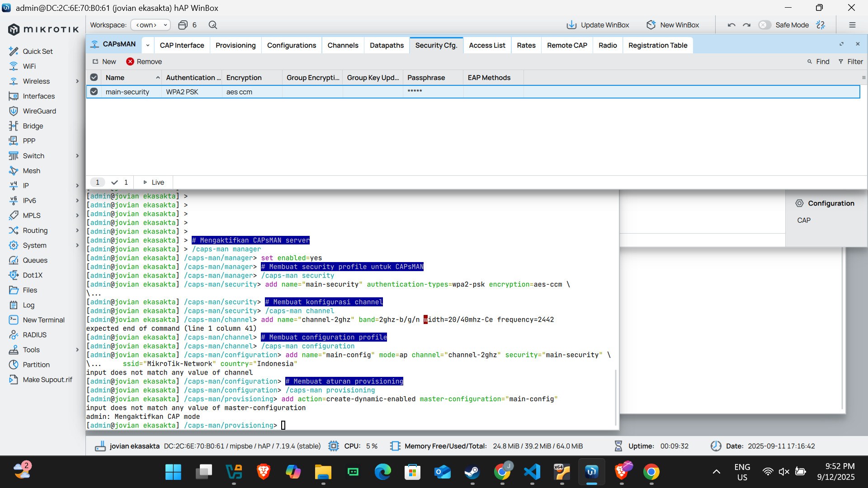Open Mesh menu
Image resolution: width=868 pixels, height=488 pixels.
click(31, 170)
